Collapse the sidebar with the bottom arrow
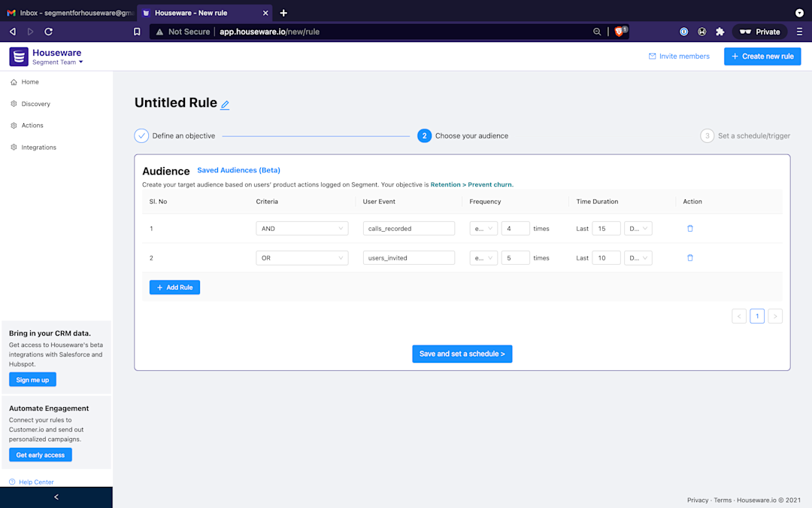 (x=56, y=497)
